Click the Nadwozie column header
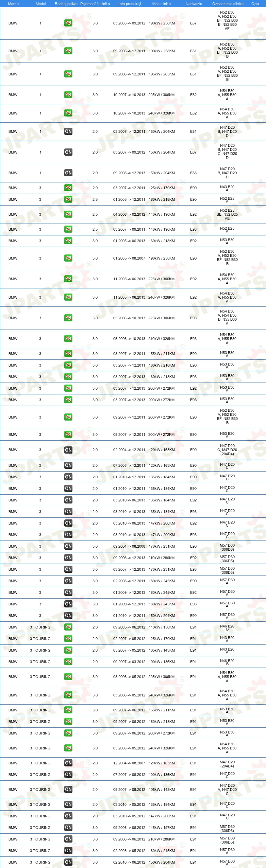This screenshot has width=266, height=868. point(194,4)
